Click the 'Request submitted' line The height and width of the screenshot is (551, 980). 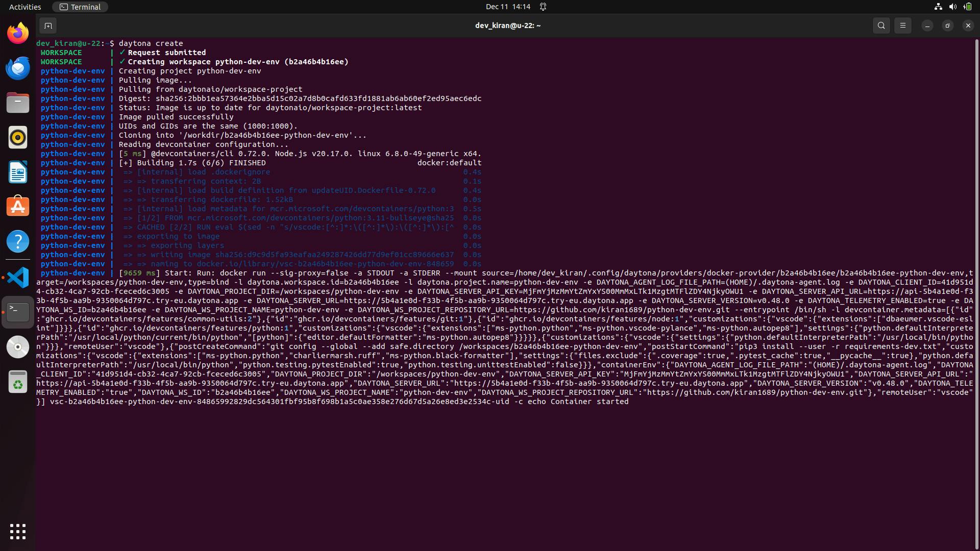coord(167,53)
